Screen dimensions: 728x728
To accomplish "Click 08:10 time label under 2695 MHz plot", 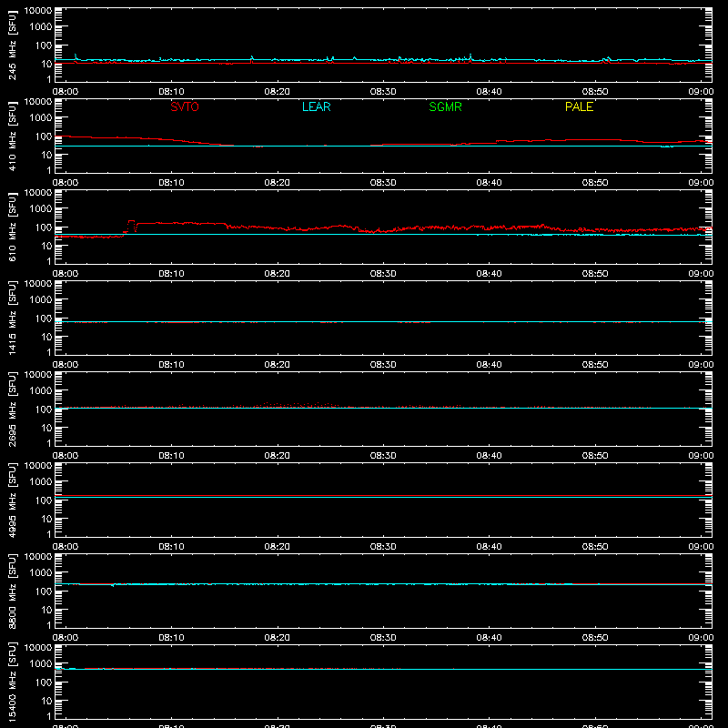I will pyautogui.click(x=171, y=456).
